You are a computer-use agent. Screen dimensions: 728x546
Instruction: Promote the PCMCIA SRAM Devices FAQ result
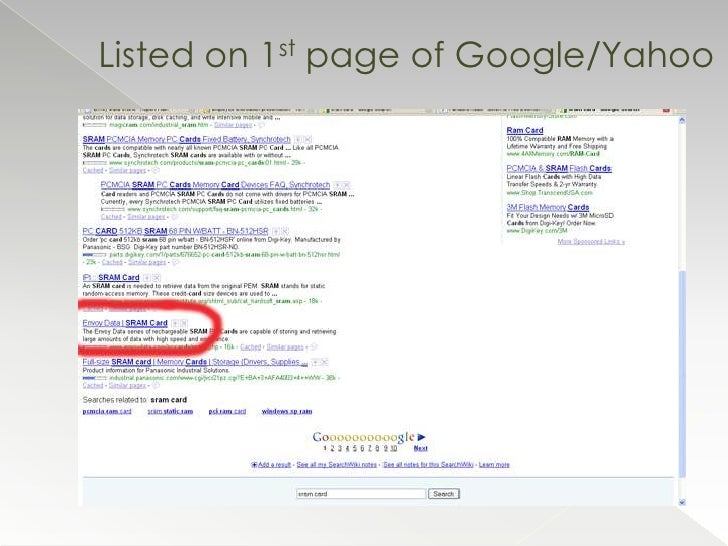(337, 185)
